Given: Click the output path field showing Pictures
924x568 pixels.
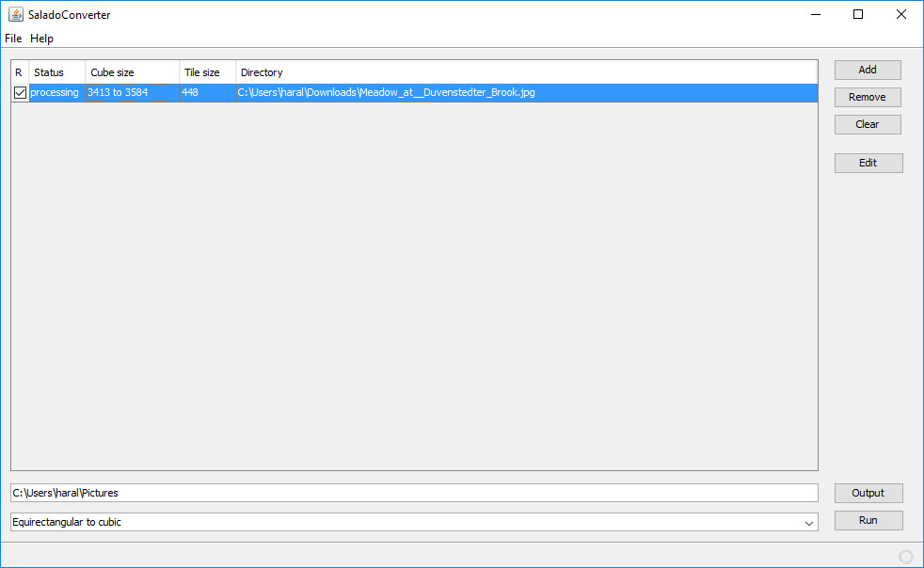Looking at the screenshot, I should pyautogui.click(x=414, y=493).
